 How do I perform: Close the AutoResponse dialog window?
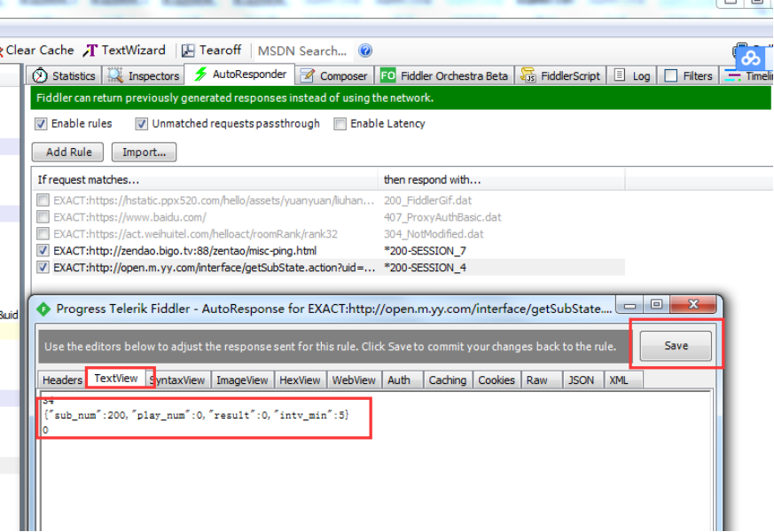click(x=693, y=304)
